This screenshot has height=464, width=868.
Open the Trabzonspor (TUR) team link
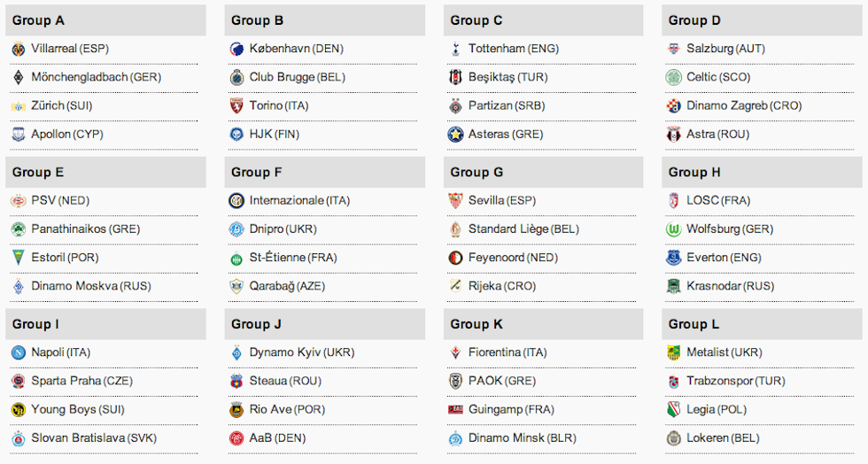(735, 381)
